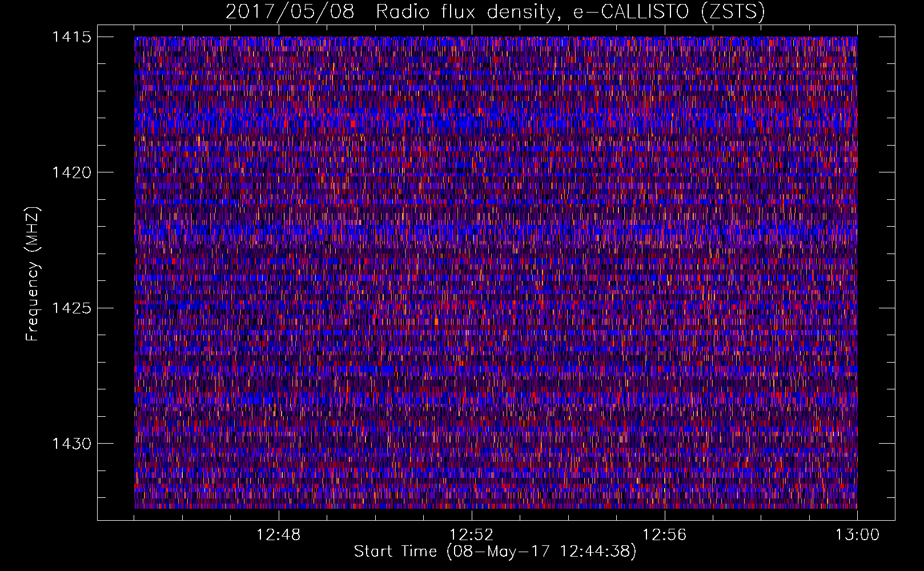This screenshot has width=924, height=571.
Task: Click the plot title '2017/05/08 Radio flux density, e-CALLISTO (ZSTS)'
Action: (x=495, y=12)
